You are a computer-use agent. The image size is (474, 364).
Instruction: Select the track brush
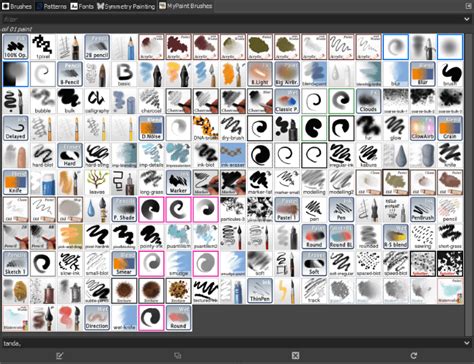[314, 291]
